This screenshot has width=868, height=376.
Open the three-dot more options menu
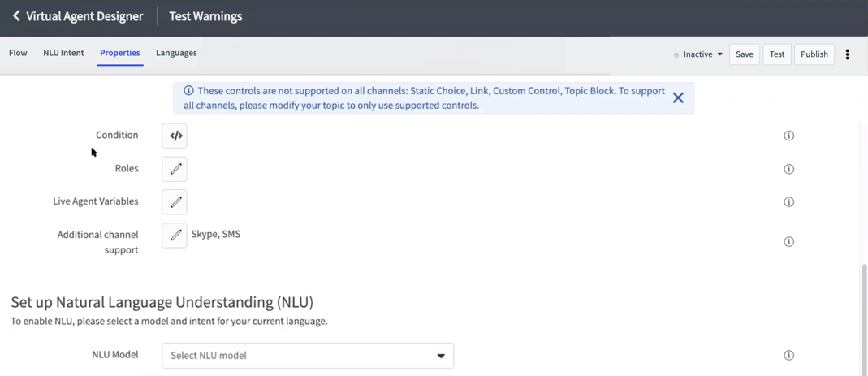(847, 54)
